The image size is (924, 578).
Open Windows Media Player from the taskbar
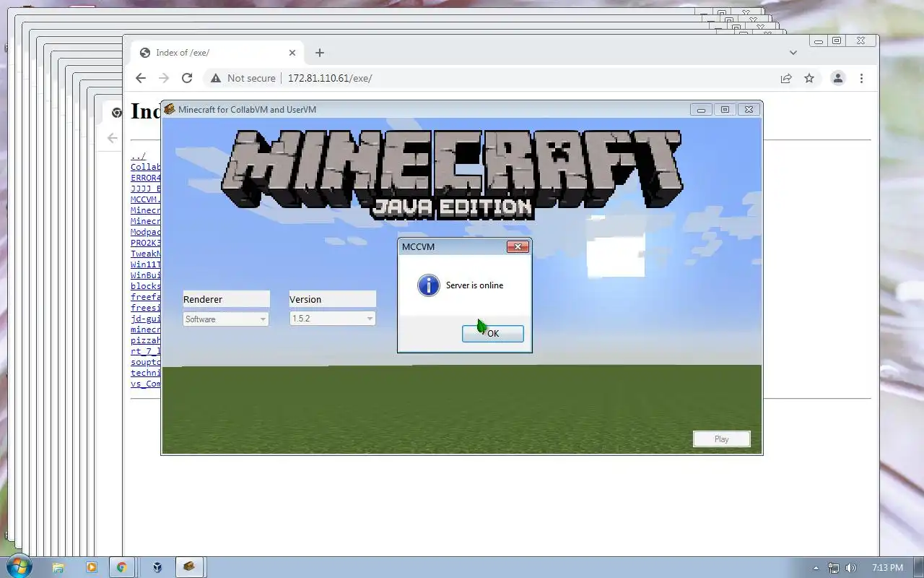[92, 567]
